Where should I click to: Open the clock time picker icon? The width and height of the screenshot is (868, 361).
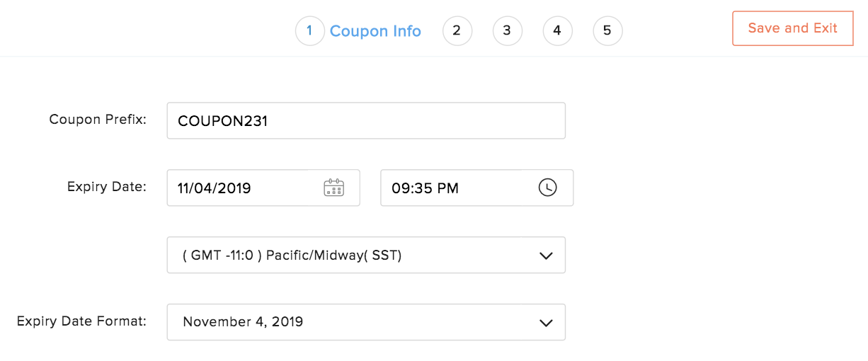coord(547,188)
